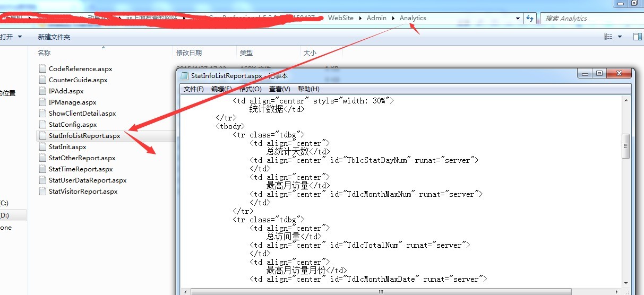Click the refresh icon beside address bar

coord(529,18)
